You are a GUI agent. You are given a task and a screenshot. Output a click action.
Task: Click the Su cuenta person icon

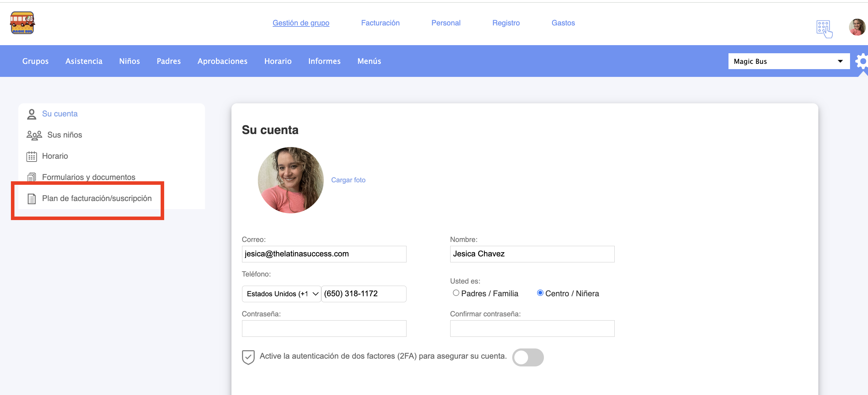coord(31,114)
